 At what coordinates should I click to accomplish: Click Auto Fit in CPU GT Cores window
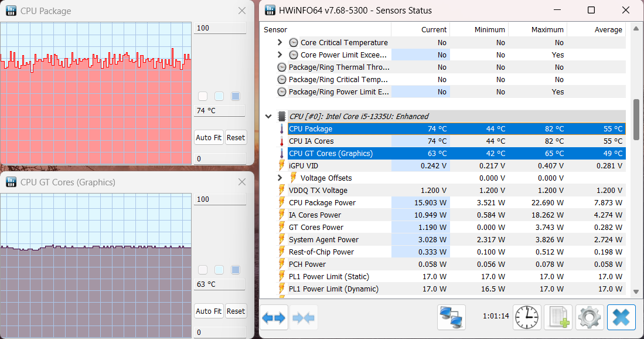[x=209, y=311]
